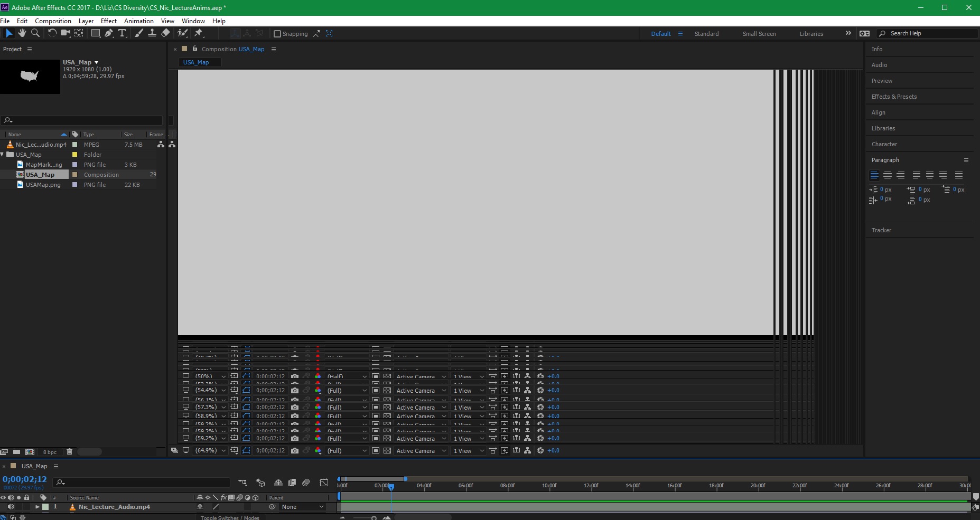Select the Pen tool
The image size is (980, 520).
point(109,33)
